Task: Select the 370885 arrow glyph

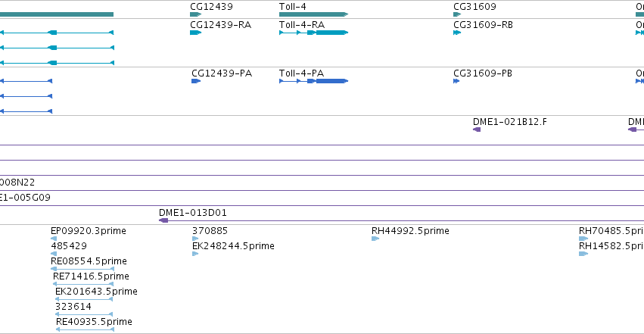Action: 195,239
